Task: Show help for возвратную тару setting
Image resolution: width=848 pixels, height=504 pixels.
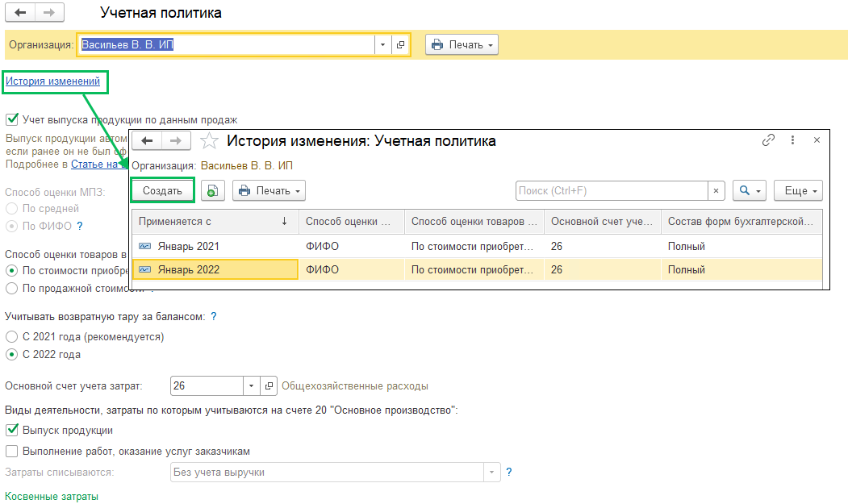Action: point(214,317)
